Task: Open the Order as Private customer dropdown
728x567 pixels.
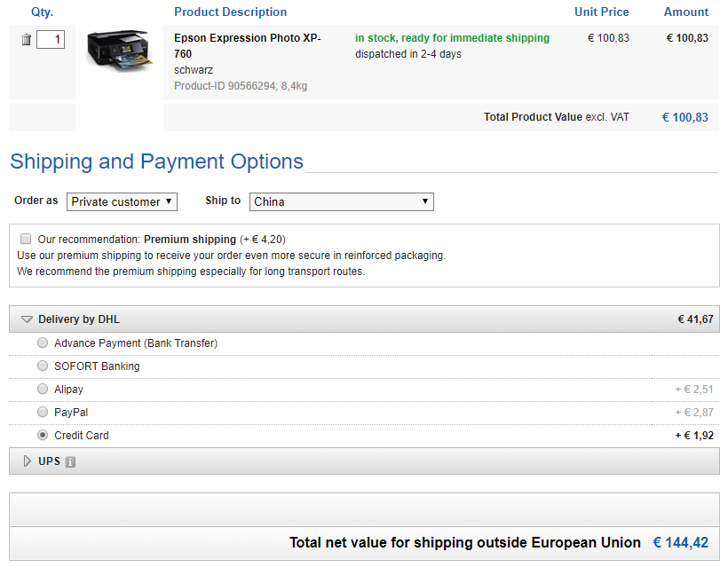Action: [x=122, y=201]
